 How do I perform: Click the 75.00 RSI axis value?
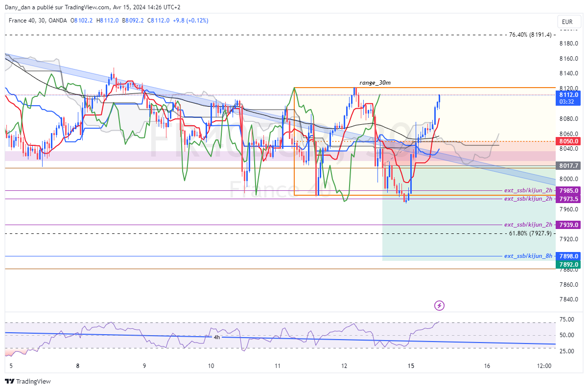pyautogui.click(x=566, y=320)
